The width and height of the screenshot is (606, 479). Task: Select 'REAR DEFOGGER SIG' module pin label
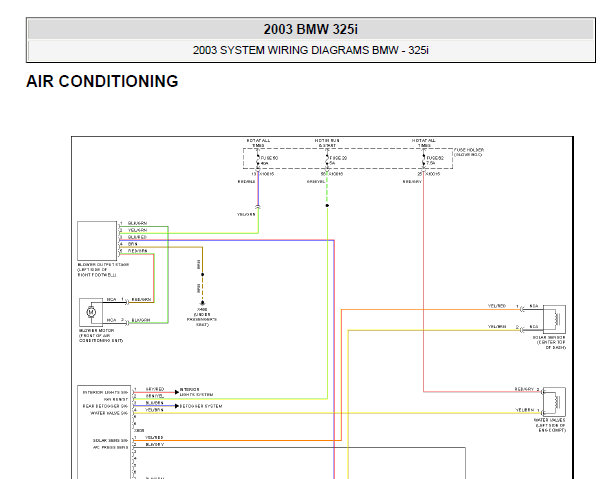pos(105,406)
